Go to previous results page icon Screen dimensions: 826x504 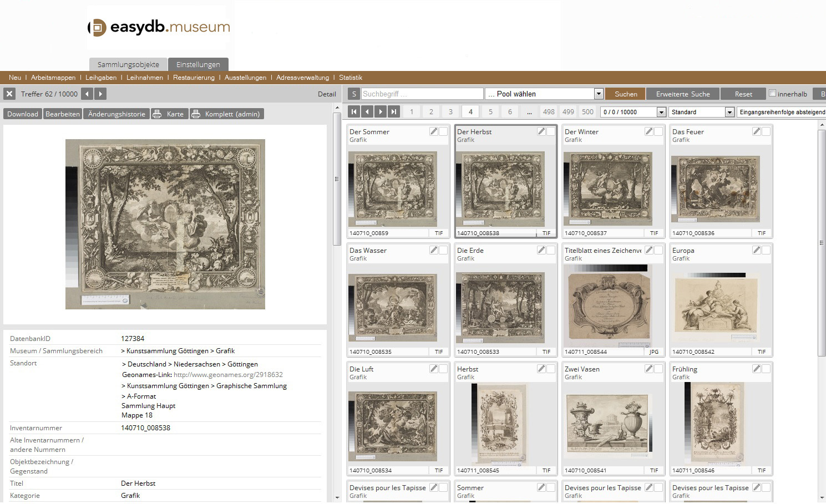(x=367, y=111)
